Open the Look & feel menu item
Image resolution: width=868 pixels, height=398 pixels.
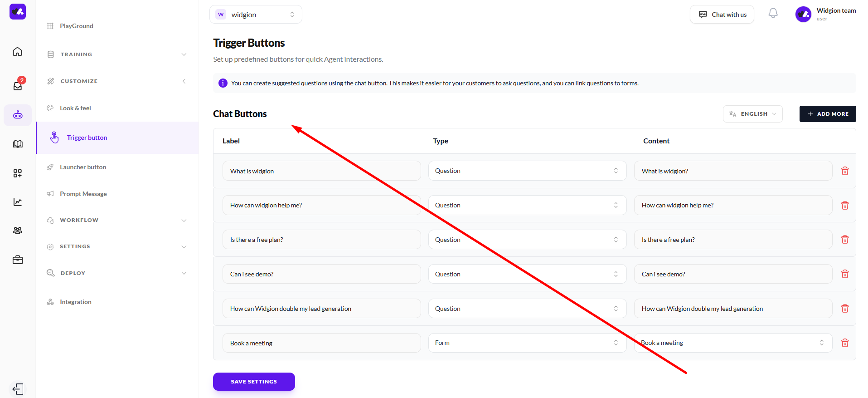click(x=75, y=108)
